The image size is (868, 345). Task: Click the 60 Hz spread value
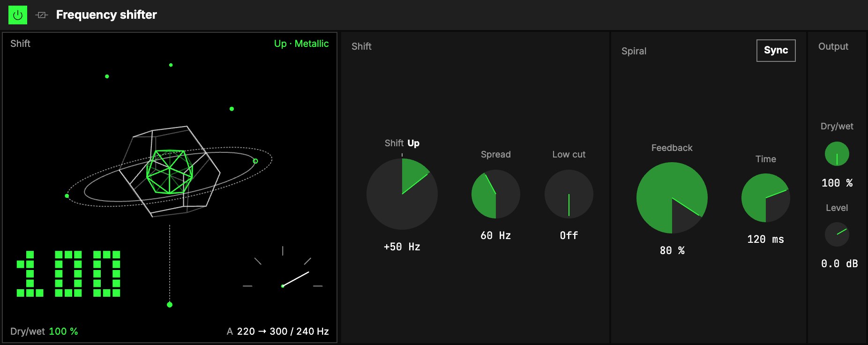496,236
